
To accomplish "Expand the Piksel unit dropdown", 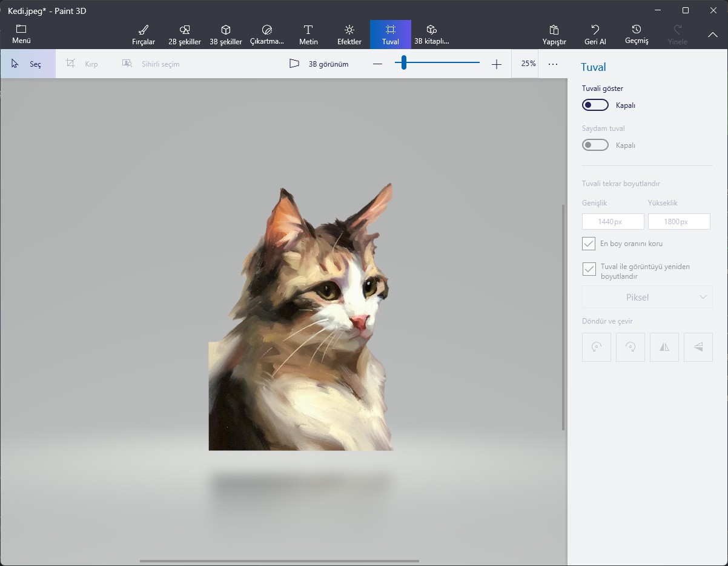I will [647, 297].
